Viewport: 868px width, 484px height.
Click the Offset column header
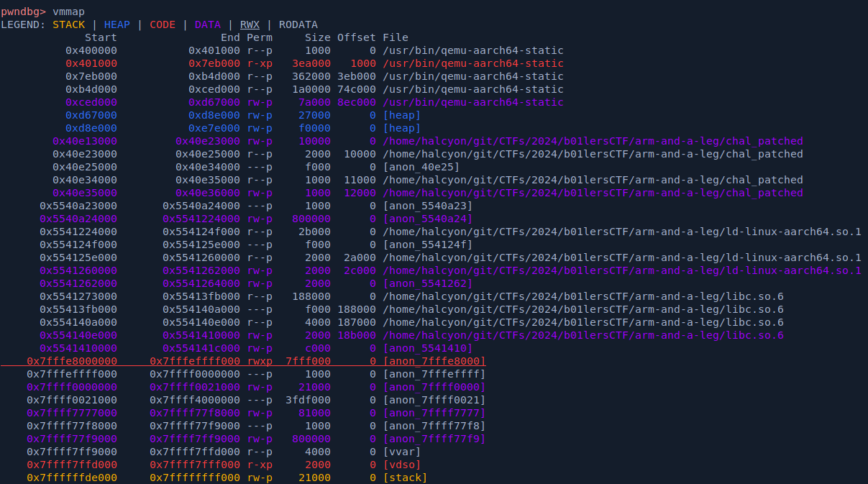coord(356,37)
